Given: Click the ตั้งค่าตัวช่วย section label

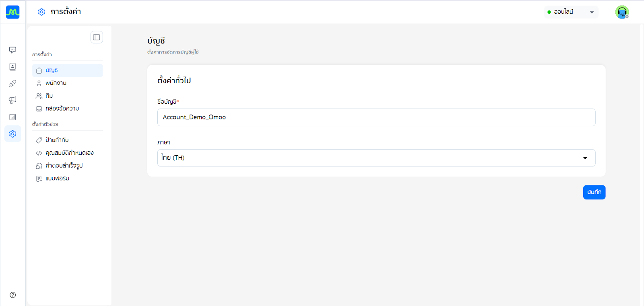Looking at the screenshot, I should pyautogui.click(x=45, y=124).
